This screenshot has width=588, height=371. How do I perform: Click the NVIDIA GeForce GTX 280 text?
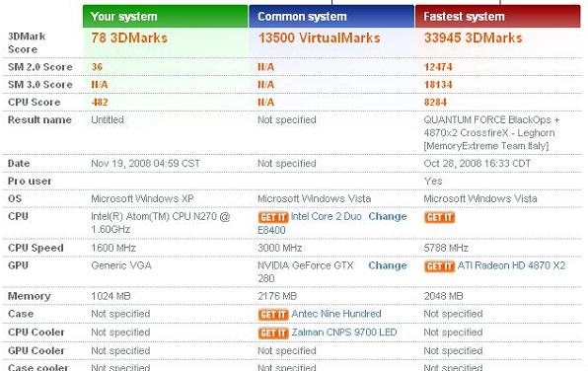coord(305,272)
